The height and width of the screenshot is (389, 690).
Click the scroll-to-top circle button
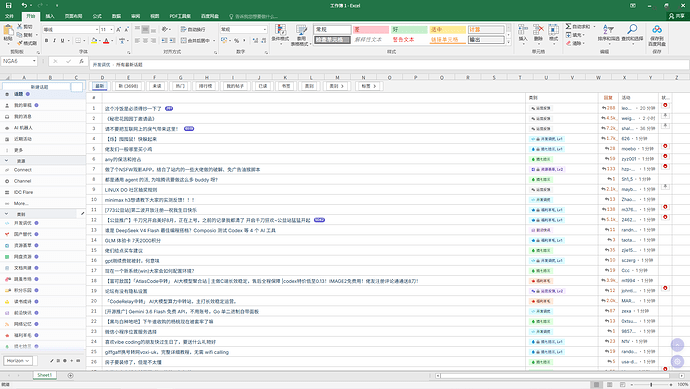pyautogui.click(x=677, y=345)
